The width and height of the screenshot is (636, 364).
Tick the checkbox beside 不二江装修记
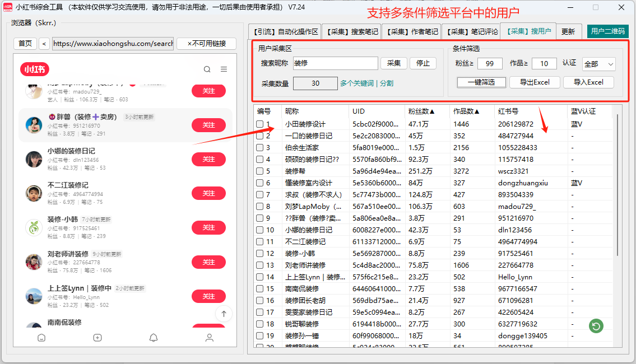259,241
